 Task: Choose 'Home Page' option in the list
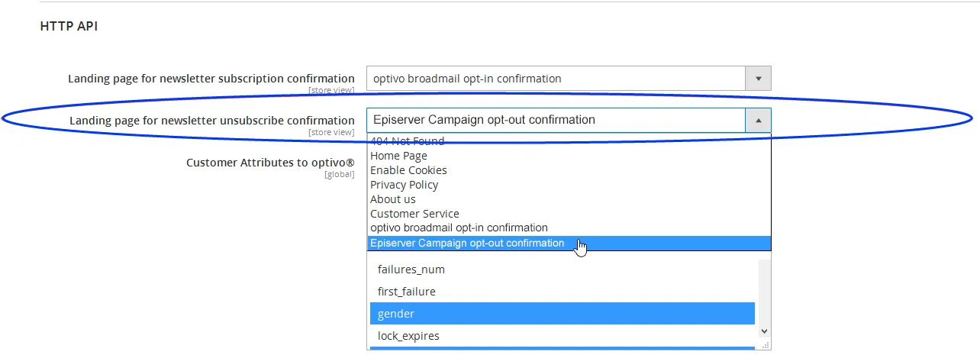point(569,156)
